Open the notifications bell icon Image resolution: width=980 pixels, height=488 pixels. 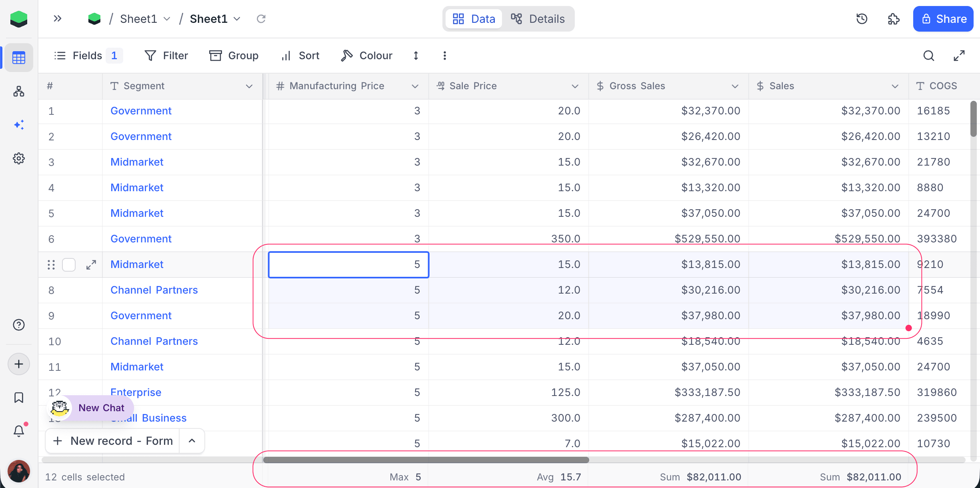click(19, 431)
